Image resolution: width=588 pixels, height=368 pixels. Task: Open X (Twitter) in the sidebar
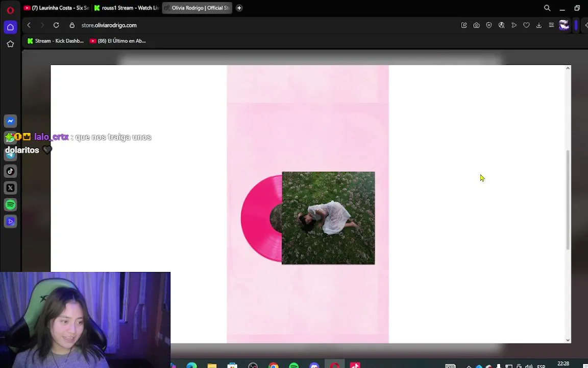point(11,188)
